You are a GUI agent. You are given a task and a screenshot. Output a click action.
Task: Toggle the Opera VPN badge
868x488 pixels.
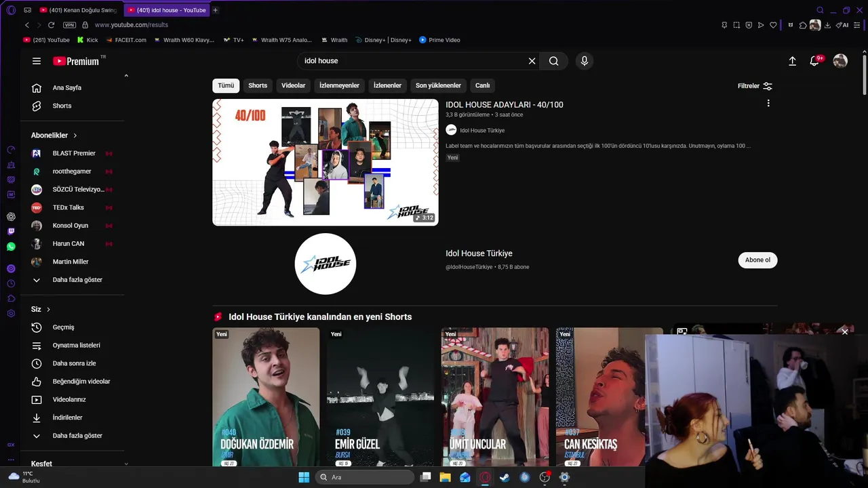click(69, 25)
